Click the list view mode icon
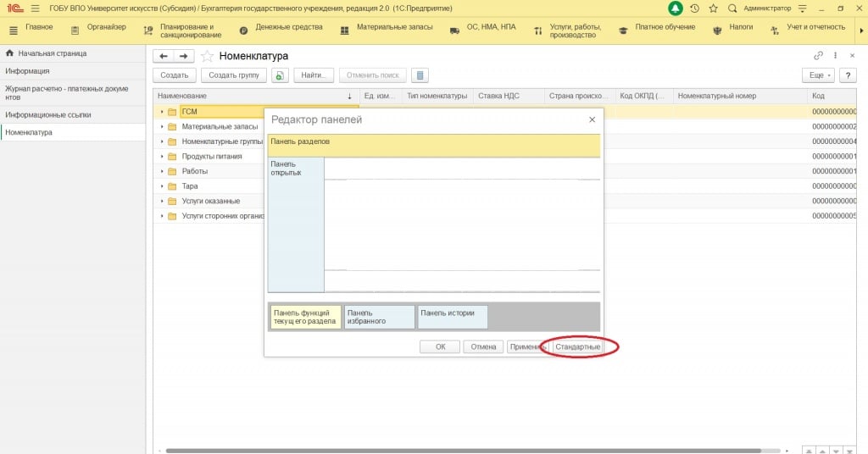 point(420,75)
